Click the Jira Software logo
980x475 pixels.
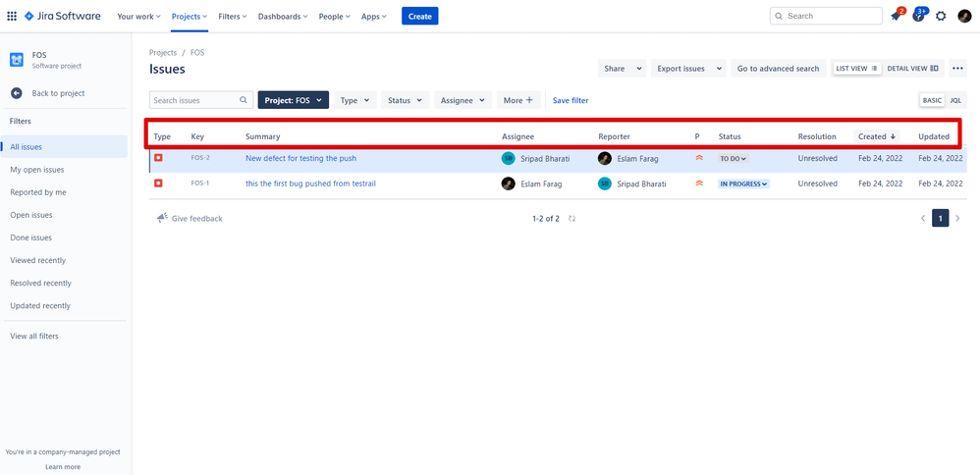pos(63,17)
